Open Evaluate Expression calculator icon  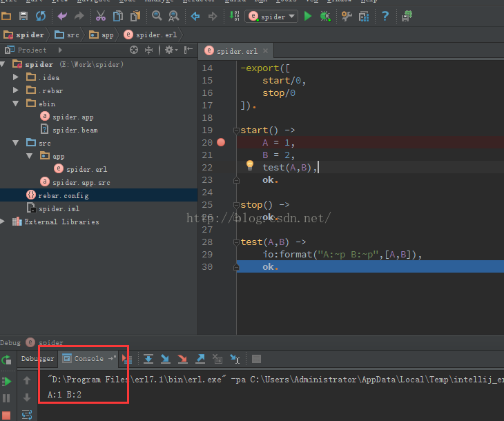[256, 359]
